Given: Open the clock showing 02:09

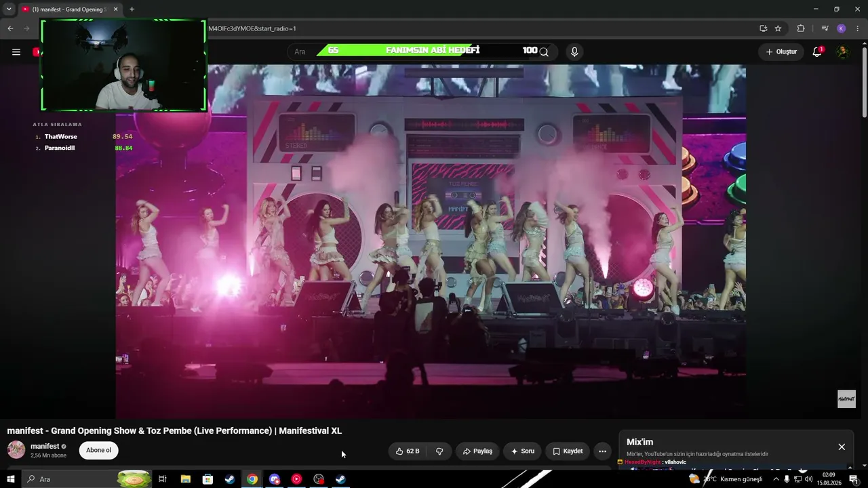Looking at the screenshot, I should click(x=829, y=479).
